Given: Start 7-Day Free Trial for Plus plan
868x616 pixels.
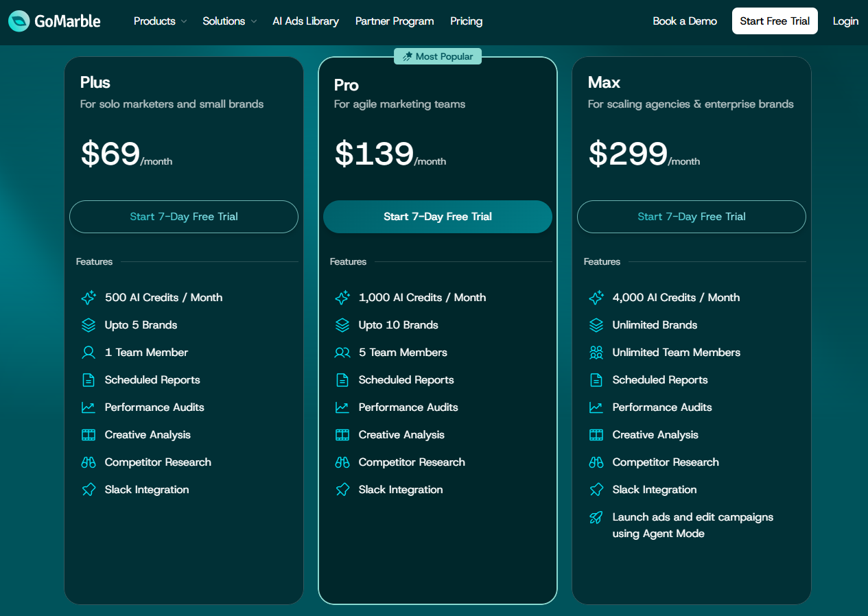Looking at the screenshot, I should tap(184, 217).
